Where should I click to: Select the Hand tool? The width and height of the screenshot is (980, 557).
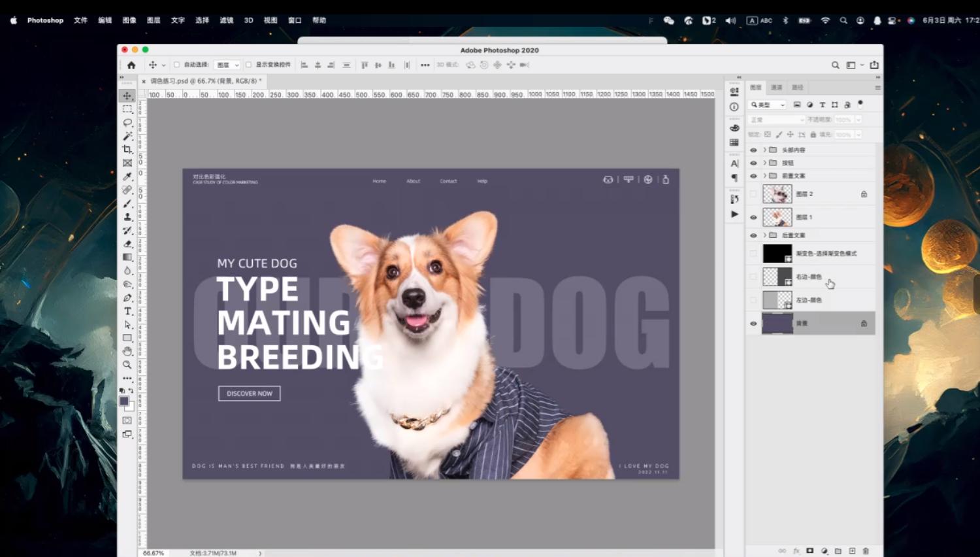(x=127, y=352)
